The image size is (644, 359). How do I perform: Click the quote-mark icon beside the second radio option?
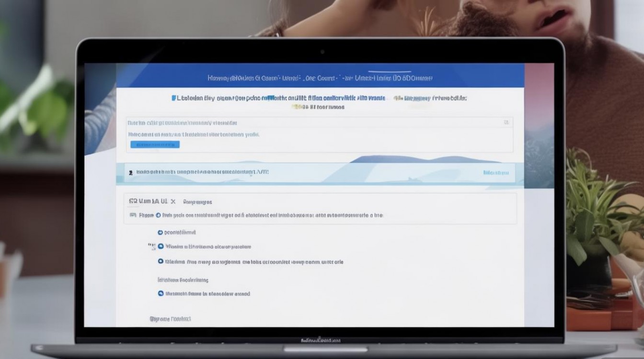tap(151, 246)
